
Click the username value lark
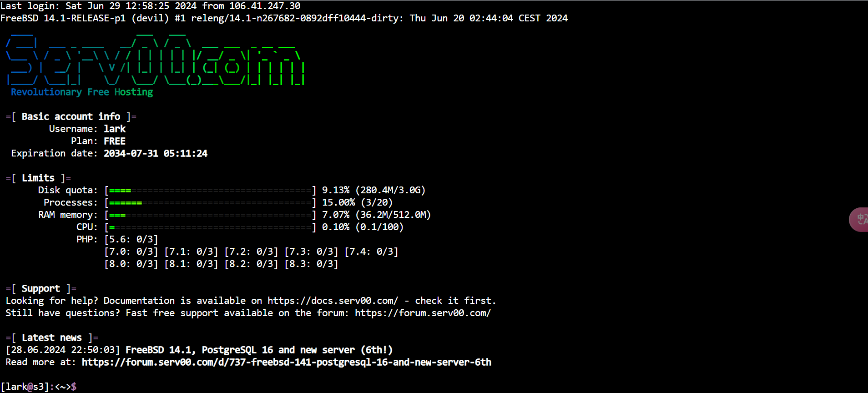point(115,129)
